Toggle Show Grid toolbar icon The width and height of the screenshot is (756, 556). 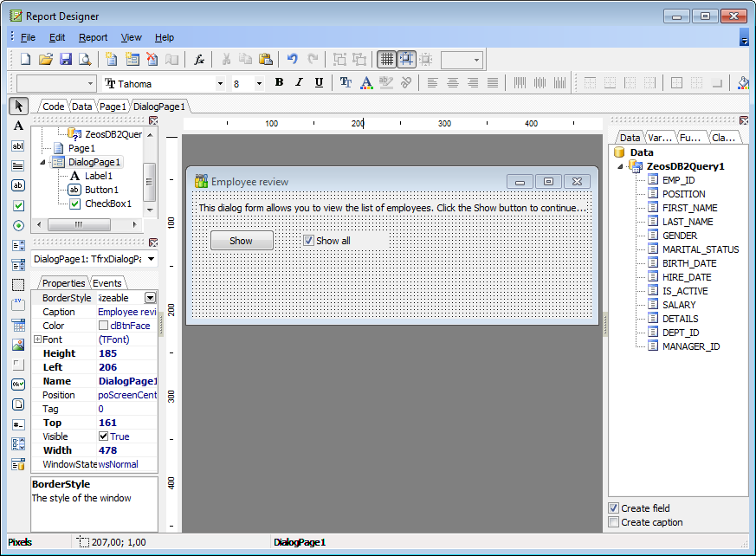(387, 59)
